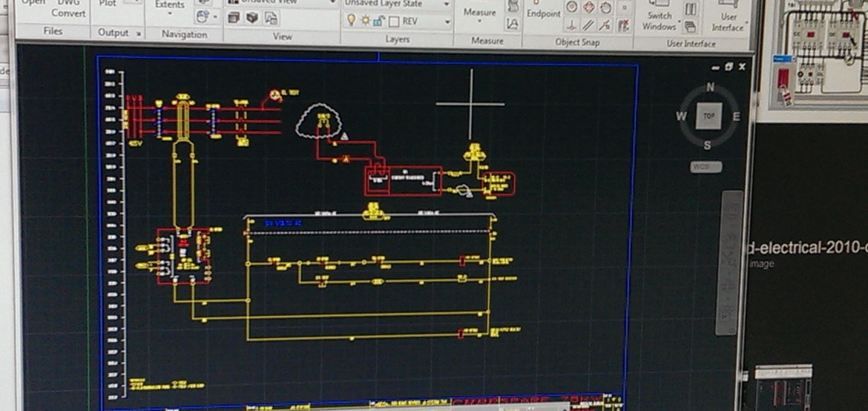Image resolution: width=868 pixels, height=411 pixels.
Task: Click the Plot button in ribbon
Action: 108,4
